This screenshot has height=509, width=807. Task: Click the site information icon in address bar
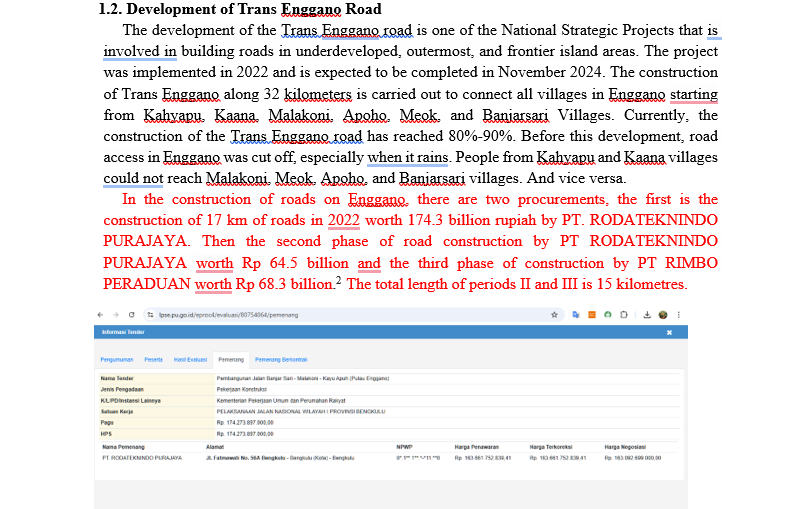point(149,314)
